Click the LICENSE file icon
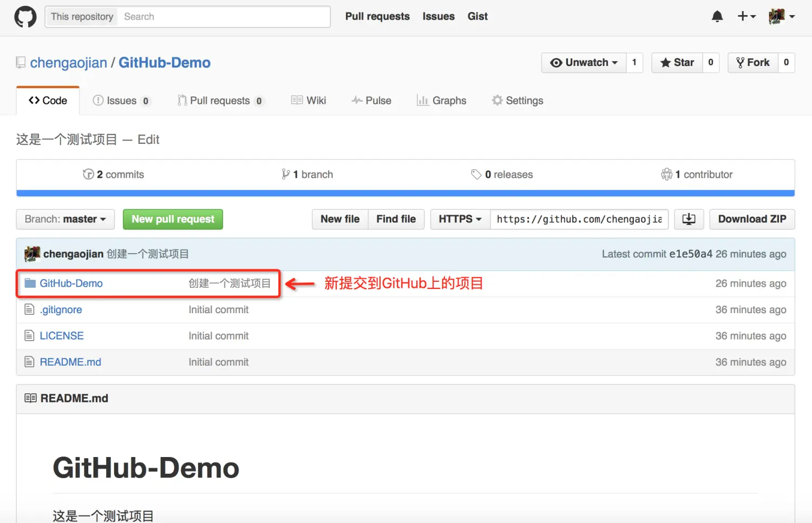The height and width of the screenshot is (523, 812). (30, 336)
